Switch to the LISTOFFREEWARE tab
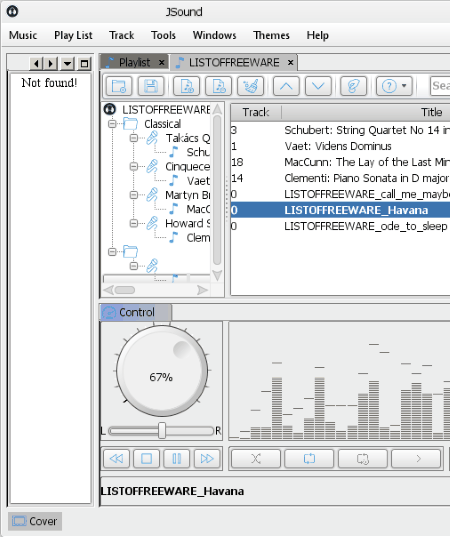This screenshot has height=537, width=450. click(234, 62)
